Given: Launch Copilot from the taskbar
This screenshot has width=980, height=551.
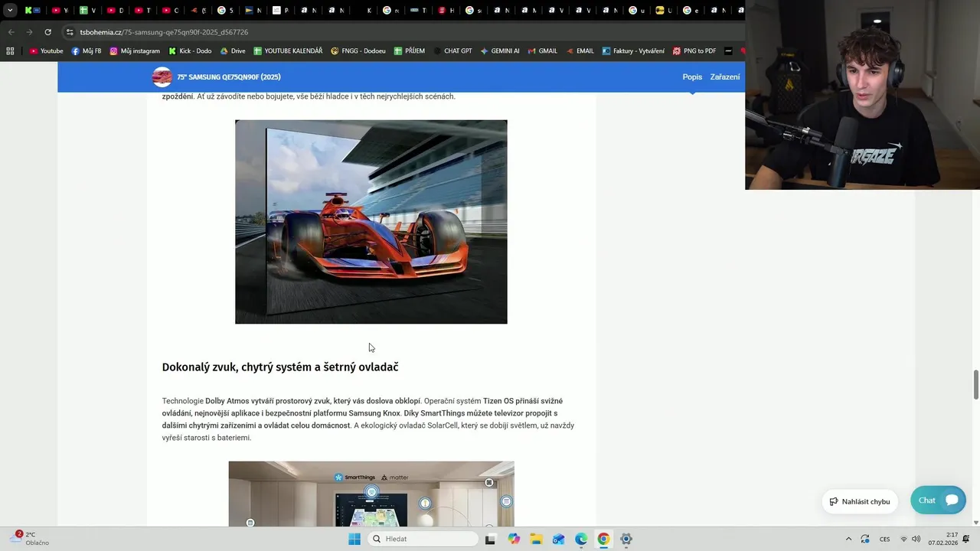Looking at the screenshot, I should coord(514,539).
